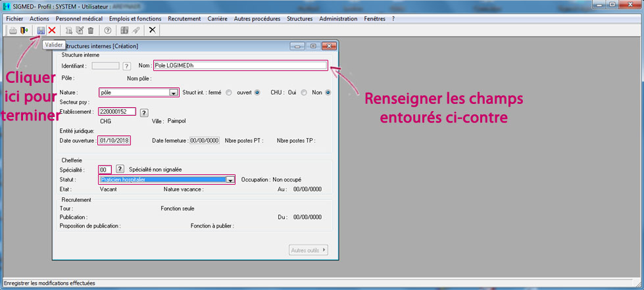Click the Autres outils button
The height and width of the screenshot is (290, 644).
click(x=309, y=250)
